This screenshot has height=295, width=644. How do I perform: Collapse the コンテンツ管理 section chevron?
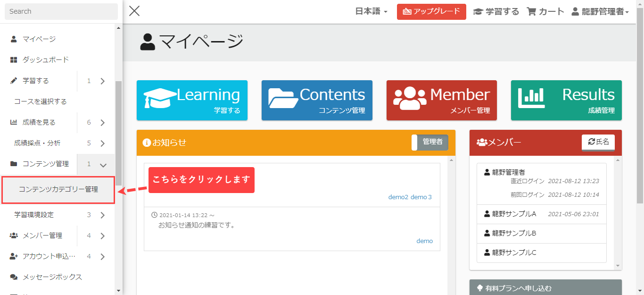[103, 164]
